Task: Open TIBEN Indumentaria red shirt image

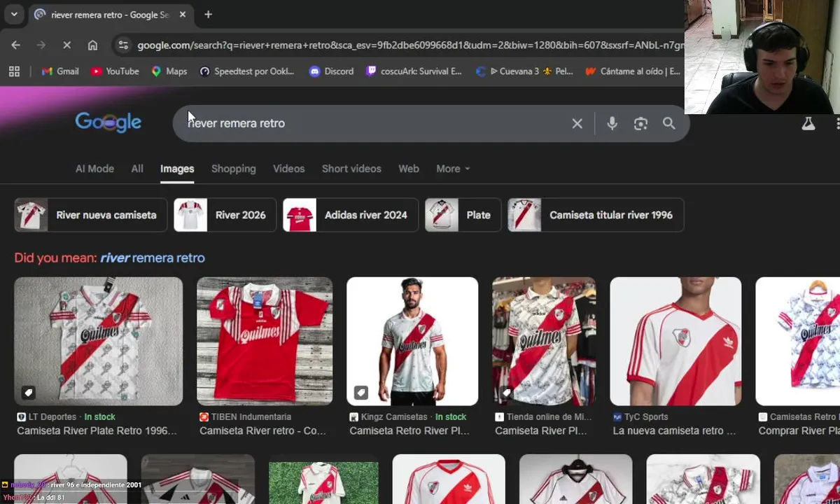Action: (265, 341)
